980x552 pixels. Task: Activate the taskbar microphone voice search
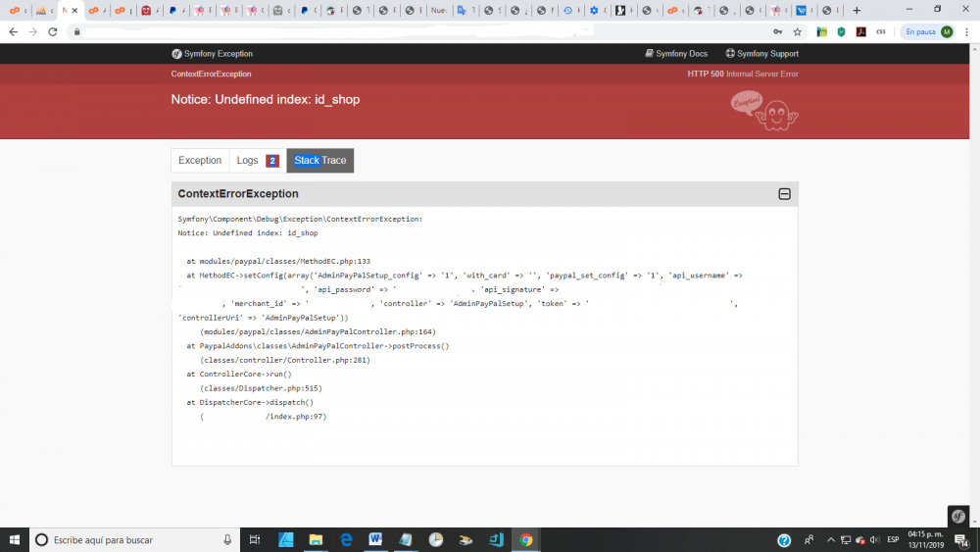(x=227, y=539)
